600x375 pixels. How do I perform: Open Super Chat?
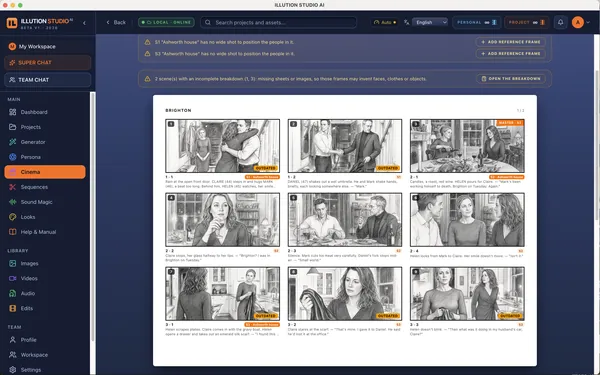coord(47,62)
